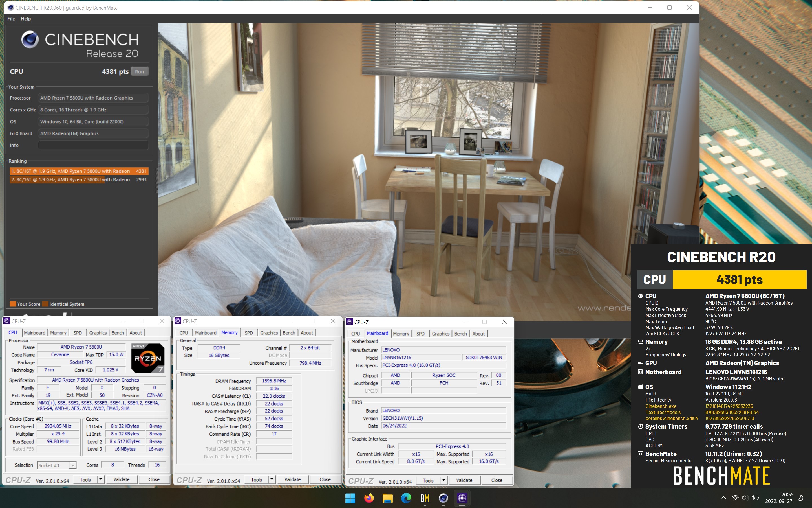Open the File menu in Cinebench

click(11, 19)
